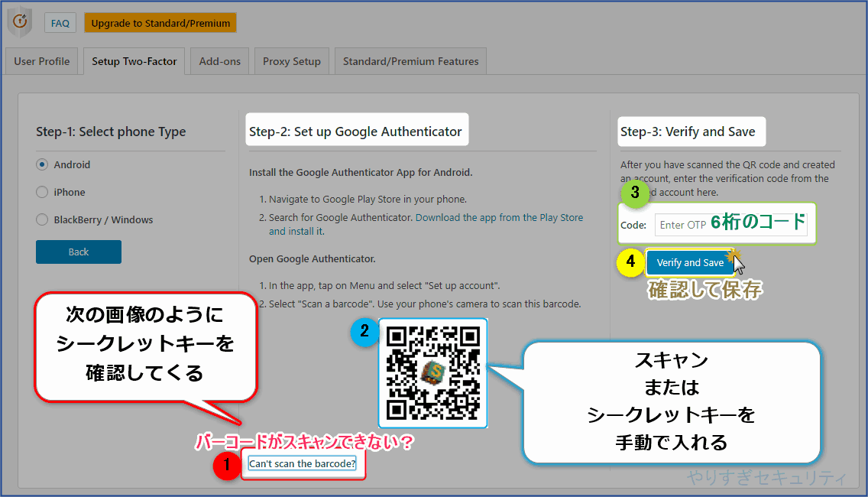Focus the Enter OTP code field
868x497 pixels.
click(730, 225)
